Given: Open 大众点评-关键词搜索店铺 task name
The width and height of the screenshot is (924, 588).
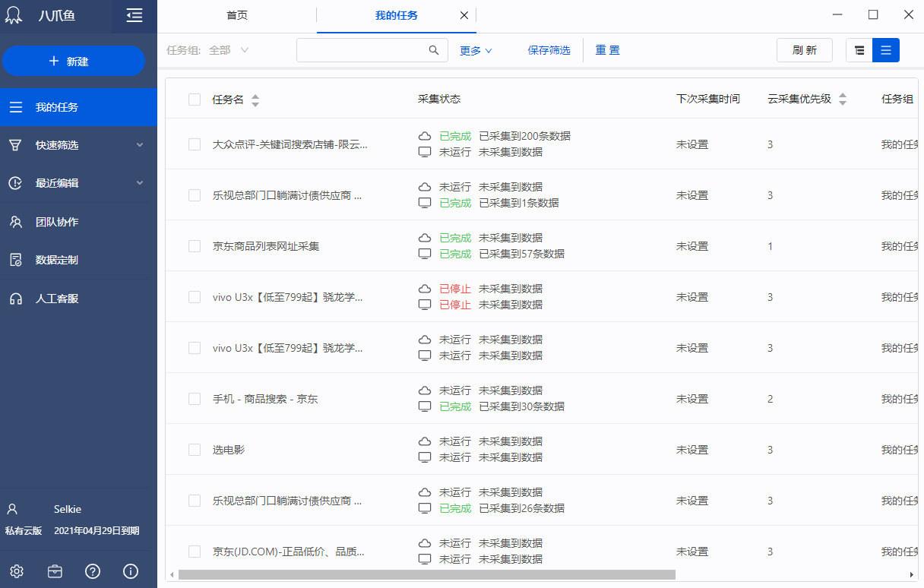Looking at the screenshot, I should pyautogui.click(x=290, y=144).
